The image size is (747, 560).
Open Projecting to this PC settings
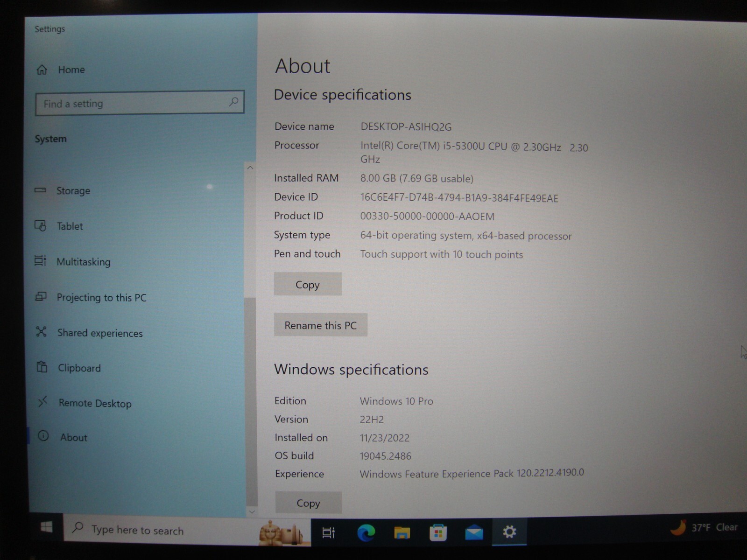(x=101, y=297)
